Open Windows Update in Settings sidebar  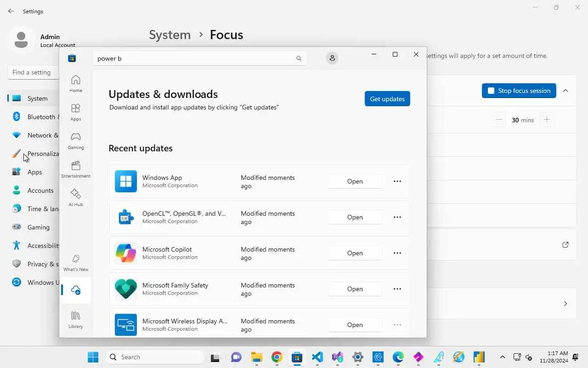[x=34, y=282]
